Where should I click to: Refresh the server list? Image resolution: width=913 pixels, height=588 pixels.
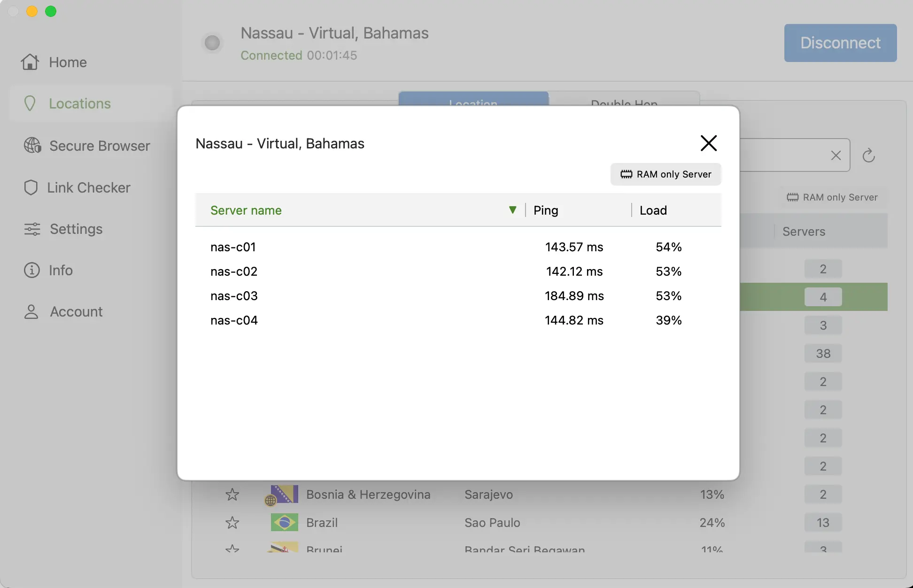point(868,155)
